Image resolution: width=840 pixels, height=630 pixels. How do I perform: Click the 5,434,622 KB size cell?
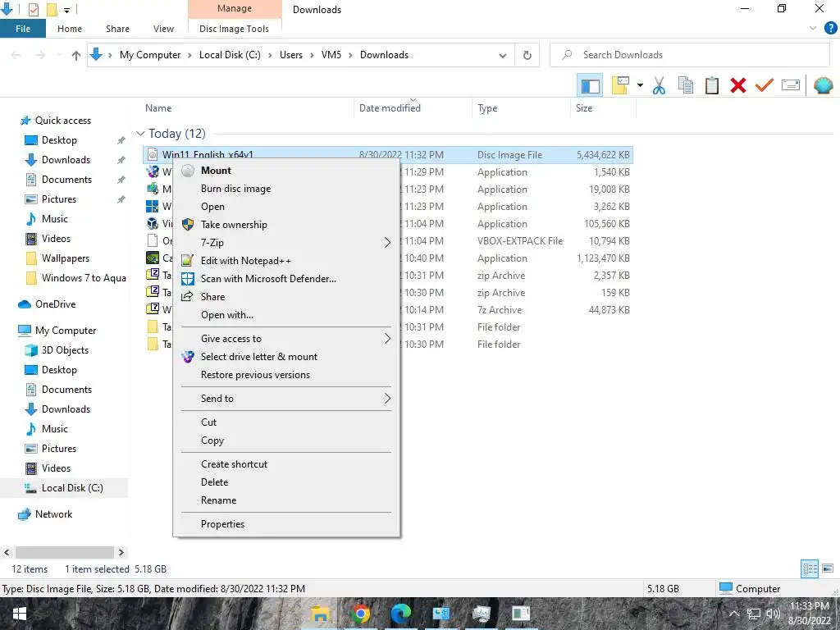pyautogui.click(x=603, y=155)
